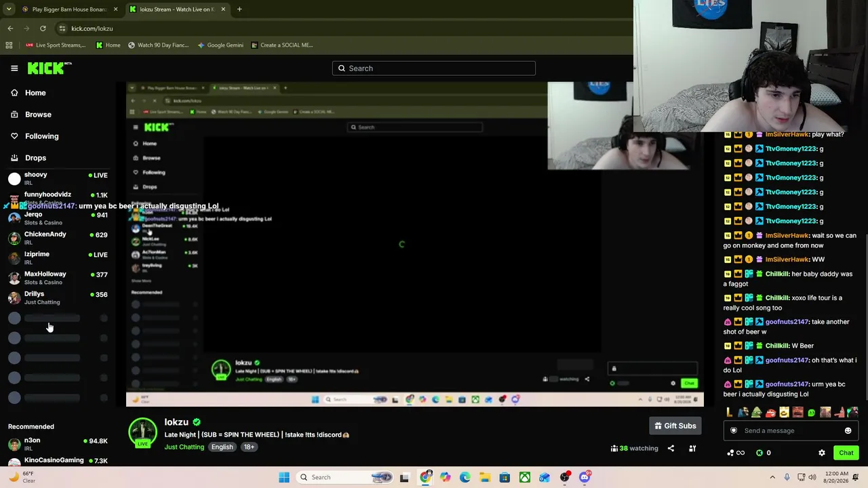Open the Just Chatting category link
Image resolution: width=868 pixels, height=488 pixels.
[x=184, y=447]
